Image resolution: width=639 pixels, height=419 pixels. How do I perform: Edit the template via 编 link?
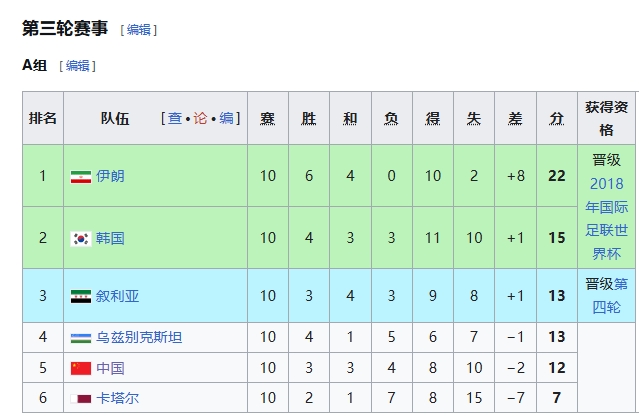coord(226,118)
